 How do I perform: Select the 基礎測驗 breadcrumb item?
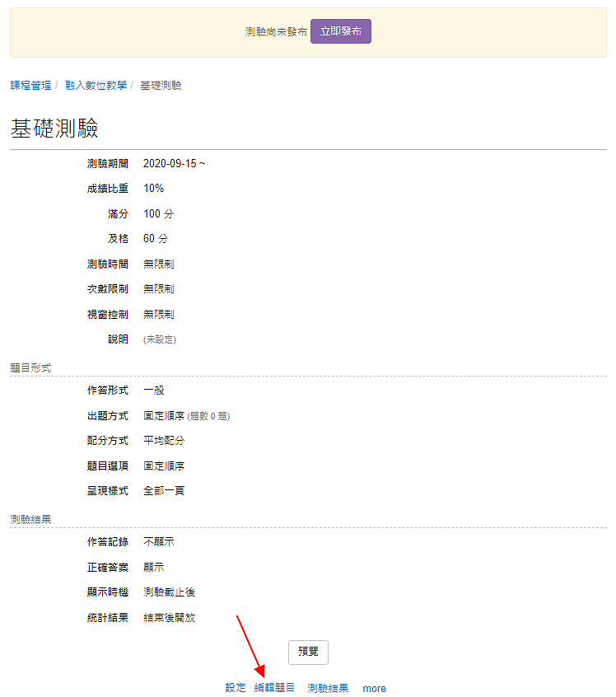(161, 86)
